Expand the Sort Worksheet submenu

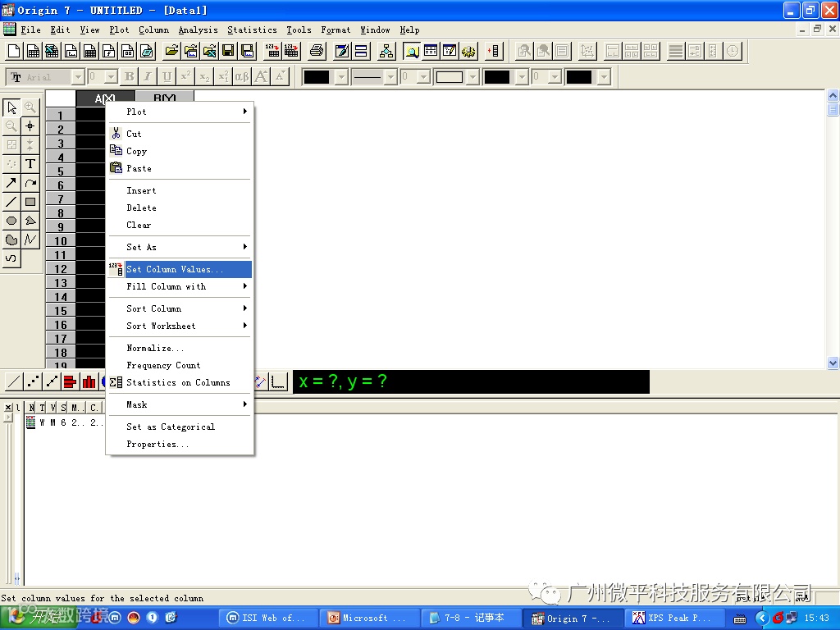[x=180, y=326]
